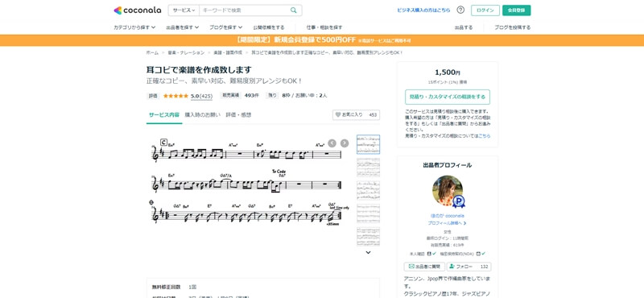Click the seller's profile avatar
The image size is (644, 298).
tap(448, 191)
